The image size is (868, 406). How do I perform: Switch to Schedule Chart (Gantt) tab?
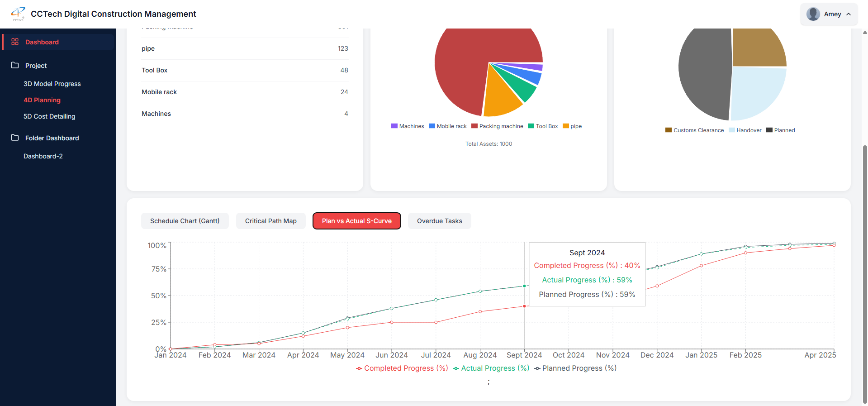tap(185, 221)
